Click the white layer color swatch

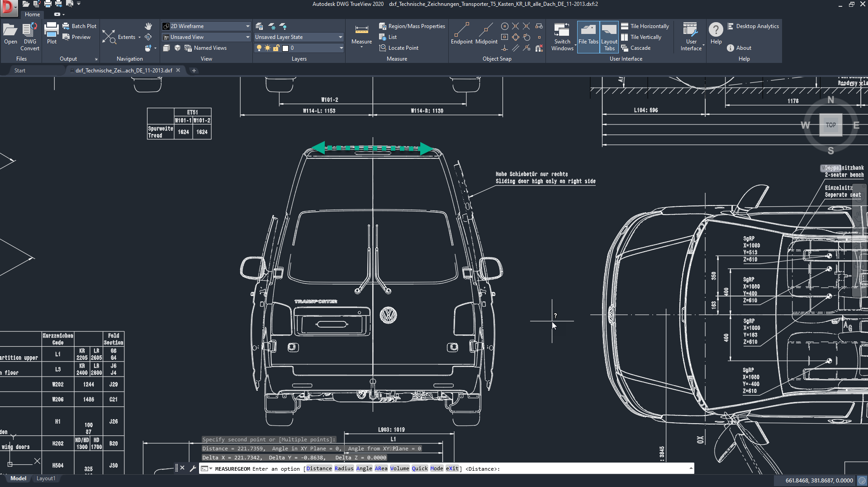(285, 48)
